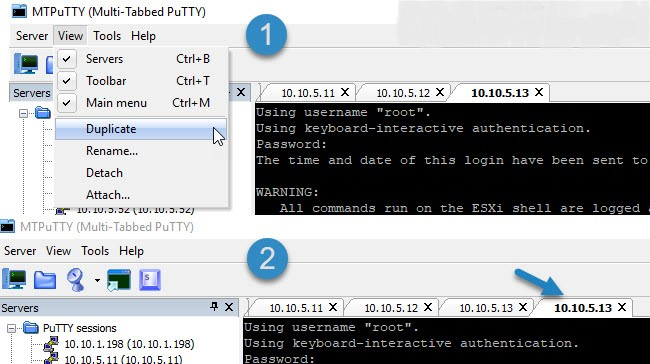Click the add server icon in lower toolbar

click(14, 279)
